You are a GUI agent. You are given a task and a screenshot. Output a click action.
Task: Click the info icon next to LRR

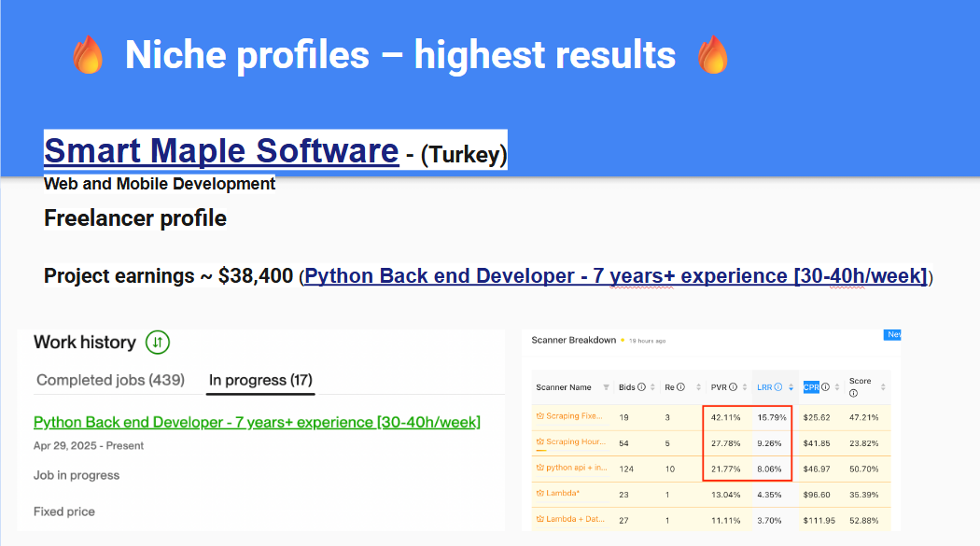[x=778, y=387]
